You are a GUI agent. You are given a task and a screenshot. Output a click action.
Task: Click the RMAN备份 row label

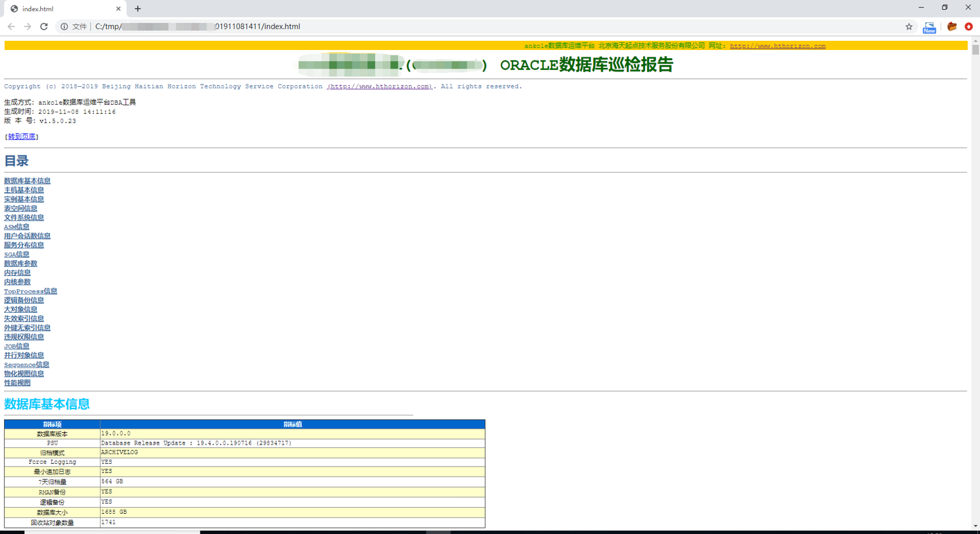pyautogui.click(x=52, y=492)
